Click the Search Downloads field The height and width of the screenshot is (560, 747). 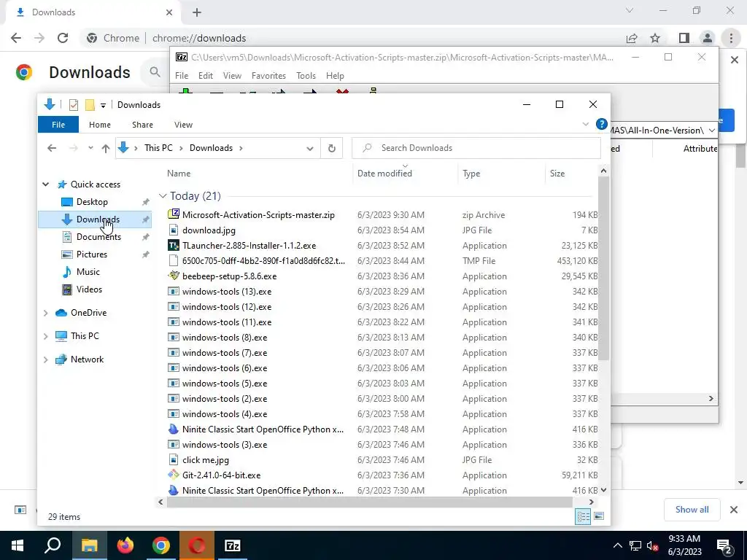tap(476, 148)
